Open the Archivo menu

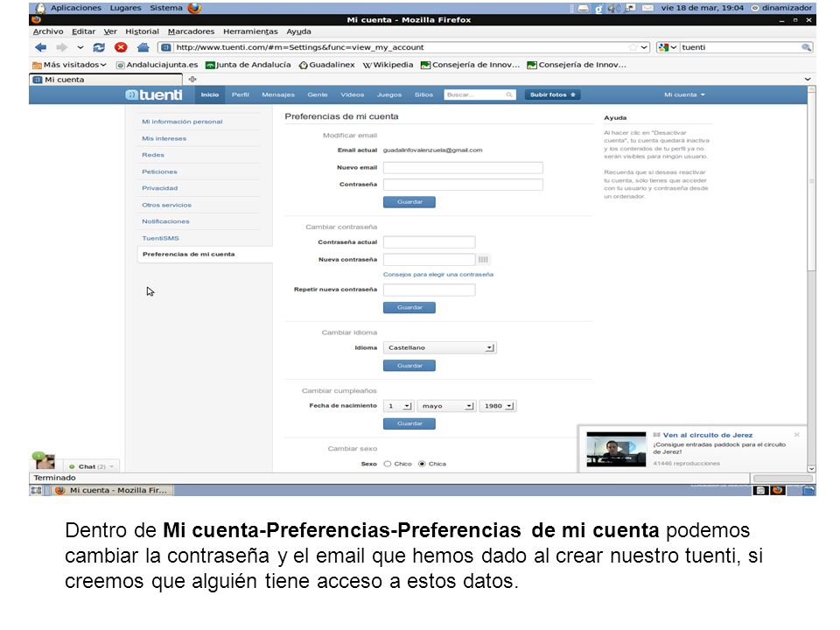[x=48, y=31]
